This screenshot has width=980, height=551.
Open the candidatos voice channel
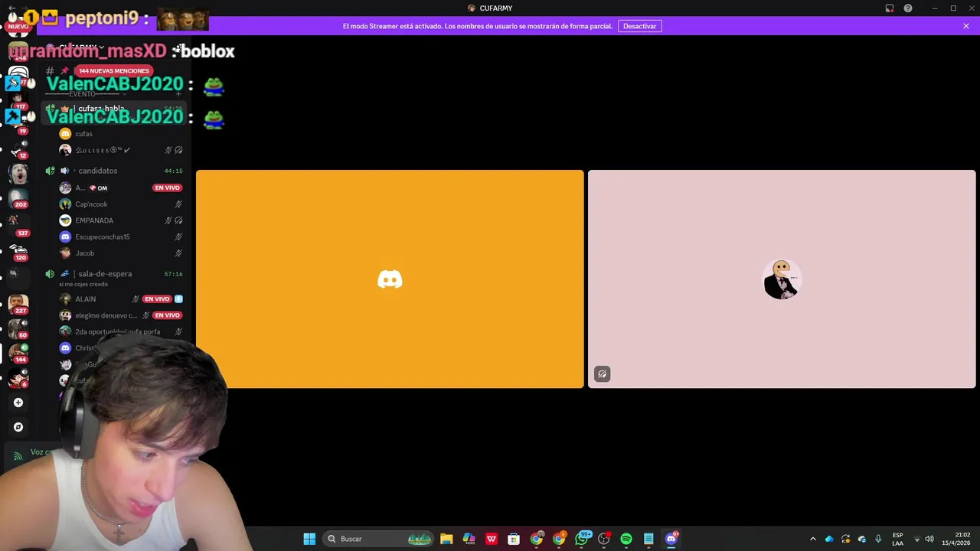tap(113, 171)
